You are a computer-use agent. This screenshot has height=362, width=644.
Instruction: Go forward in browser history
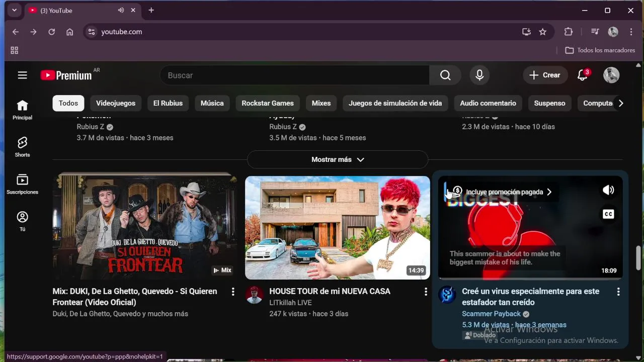tap(33, 32)
